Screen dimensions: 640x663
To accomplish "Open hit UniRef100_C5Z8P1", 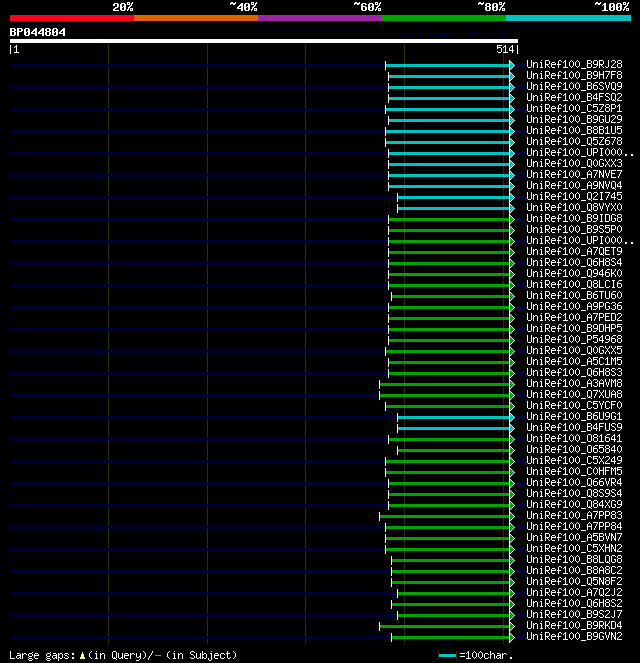I will coord(574,108).
